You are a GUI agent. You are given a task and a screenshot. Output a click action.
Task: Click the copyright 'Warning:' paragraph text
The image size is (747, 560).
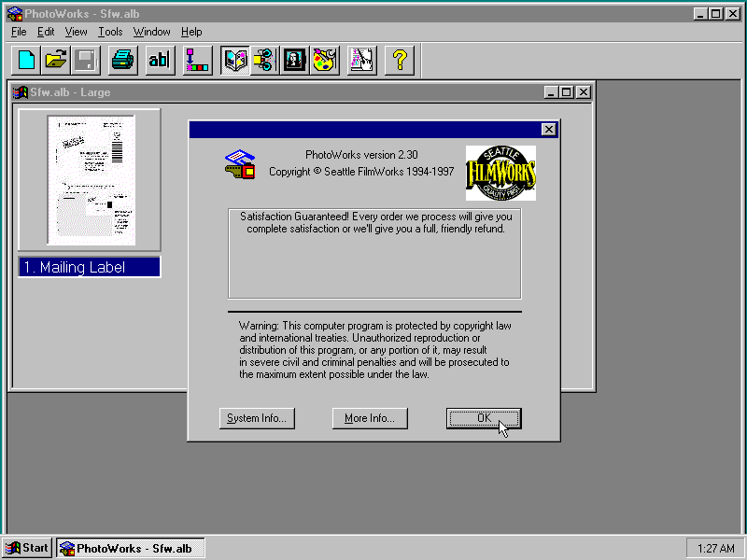click(x=374, y=350)
